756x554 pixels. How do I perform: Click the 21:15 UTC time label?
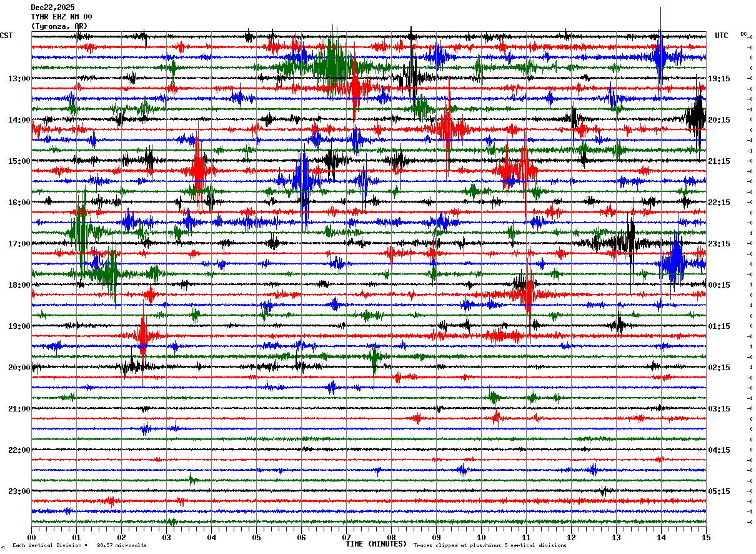[719, 161]
